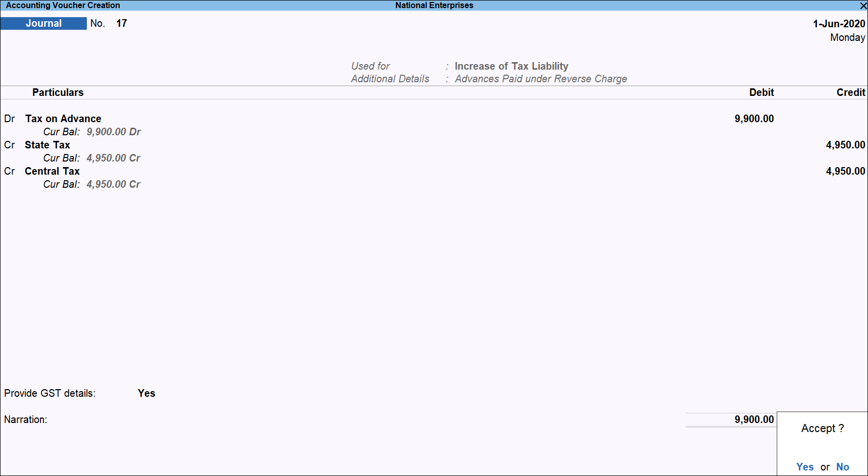Select the Central Tax ledger line
868x476 pixels.
pos(52,171)
